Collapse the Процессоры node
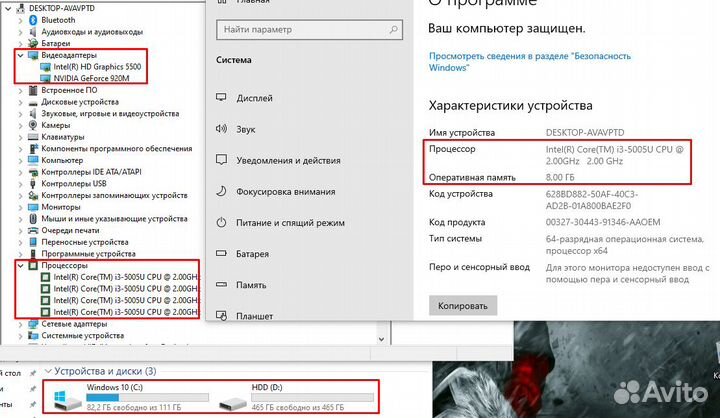 click(20, 265)
